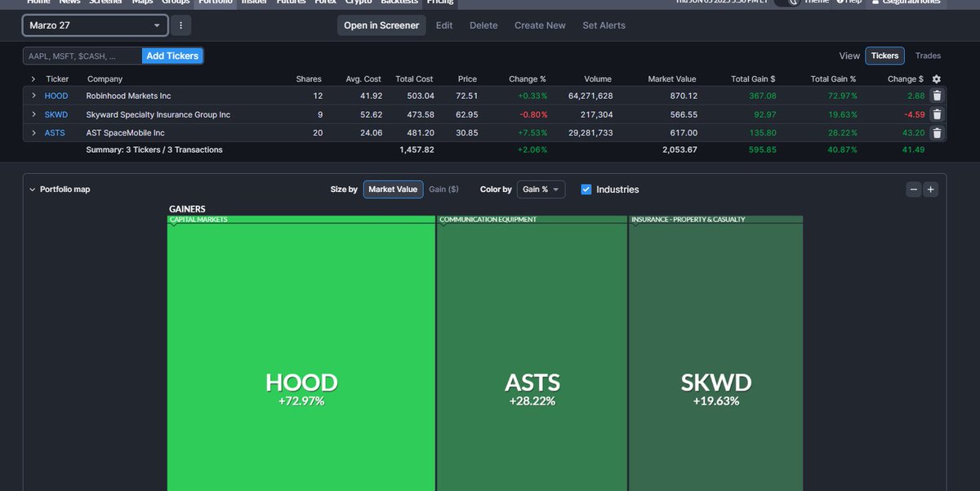Screen dimensions: 980x491
Task: Sort by Shares column header
Action: click(309, 79)
